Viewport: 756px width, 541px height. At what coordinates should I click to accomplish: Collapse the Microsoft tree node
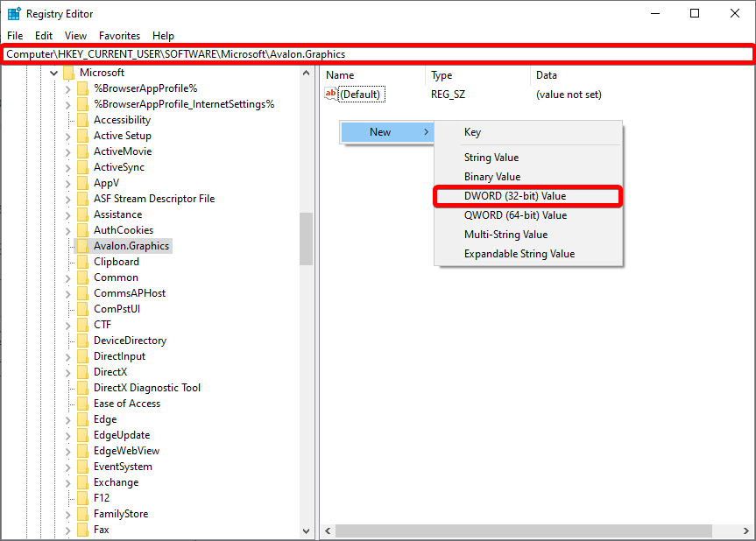coord(53,73)
